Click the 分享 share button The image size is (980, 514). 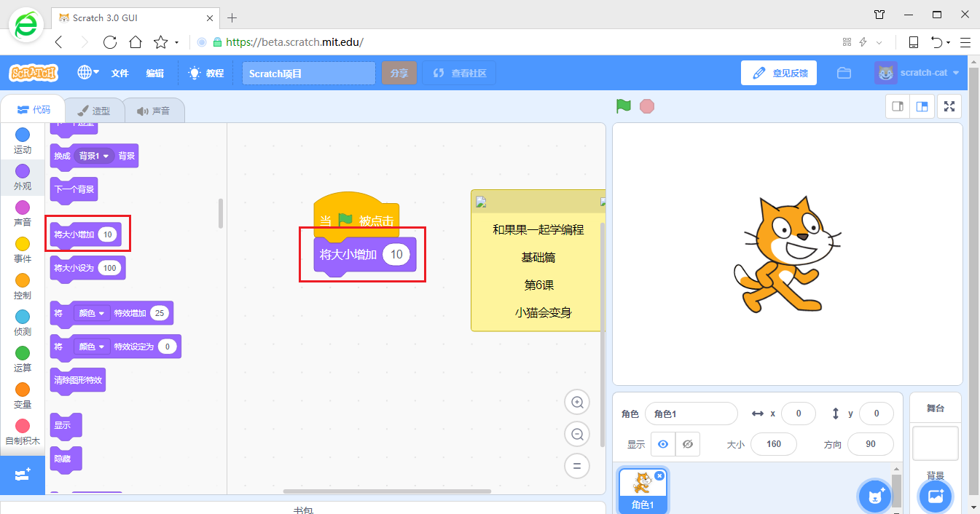pos(399,74)
